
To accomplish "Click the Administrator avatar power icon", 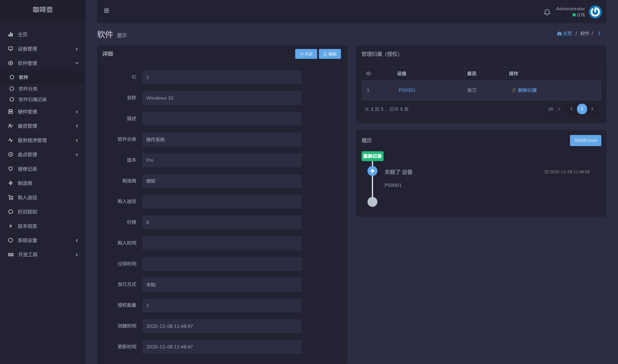I will (x=595, y=12).
